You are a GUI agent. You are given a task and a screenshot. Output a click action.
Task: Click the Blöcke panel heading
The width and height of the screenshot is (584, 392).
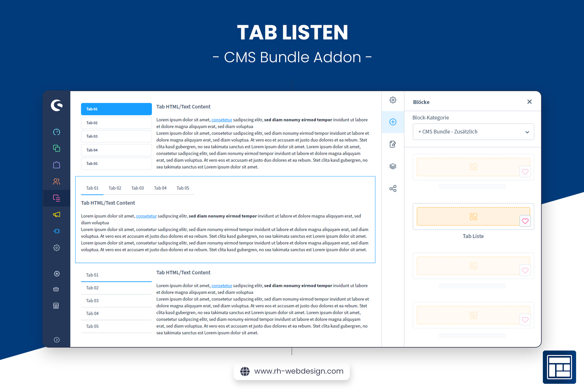421,102
